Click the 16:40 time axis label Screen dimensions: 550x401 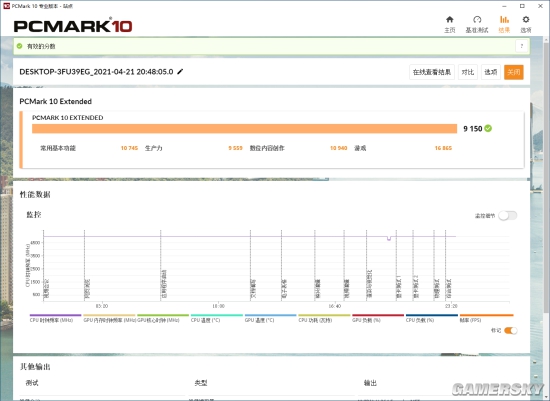point(335,306)
